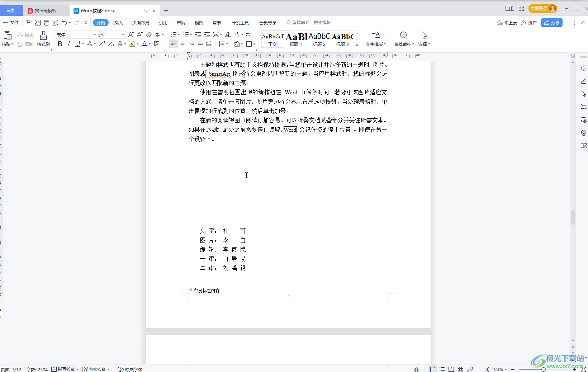This screenshot has height=372, width=588.
Task: Click the 立即登录 login button
Action: pyautogui.click(x=542, y=8)
